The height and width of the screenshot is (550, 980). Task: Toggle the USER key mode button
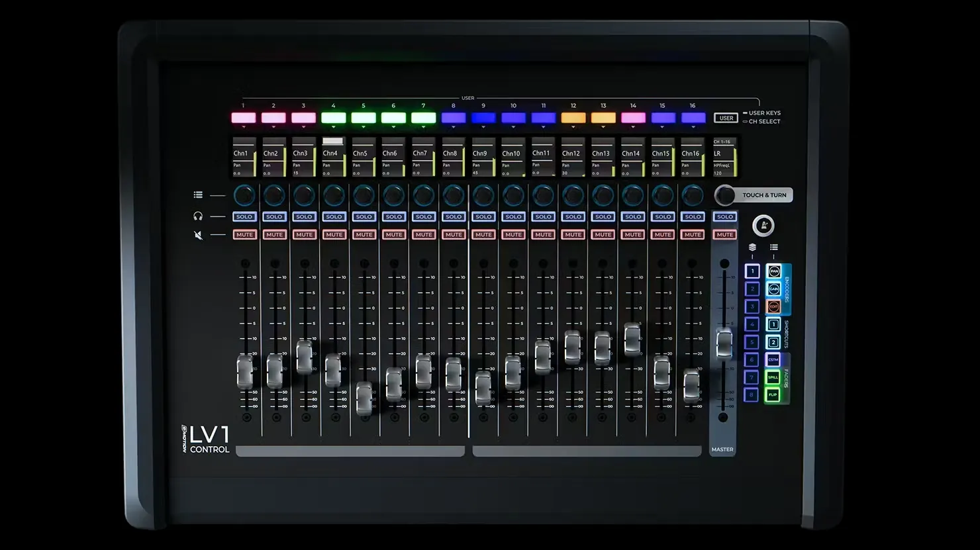[726, 118]
